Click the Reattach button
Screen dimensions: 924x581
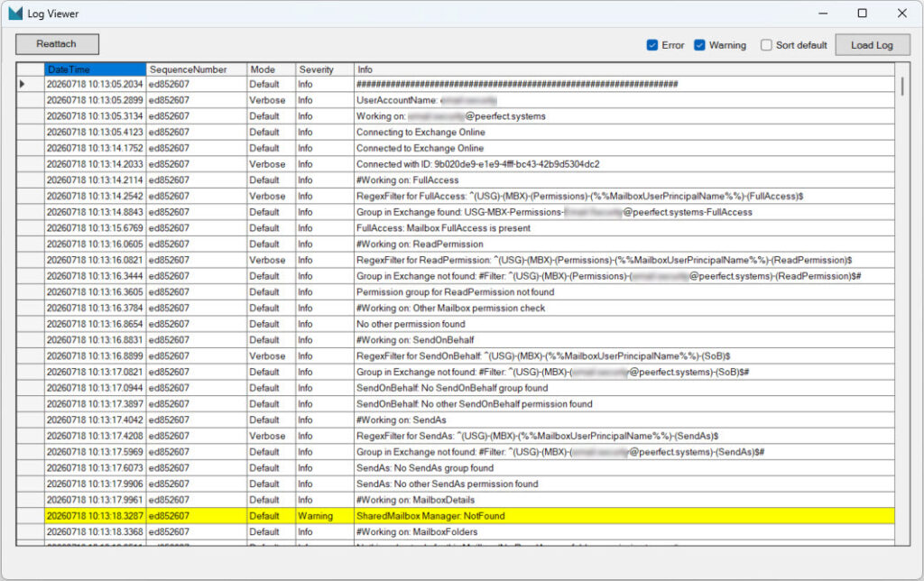click(x=57, y=44)
